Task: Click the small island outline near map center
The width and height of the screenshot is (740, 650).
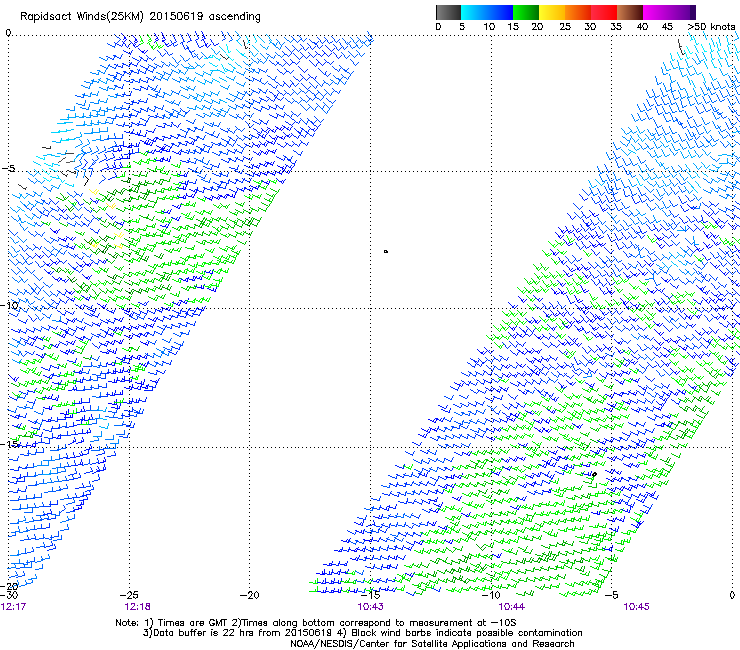Action: pyautogui.click(x=386, y=252)
